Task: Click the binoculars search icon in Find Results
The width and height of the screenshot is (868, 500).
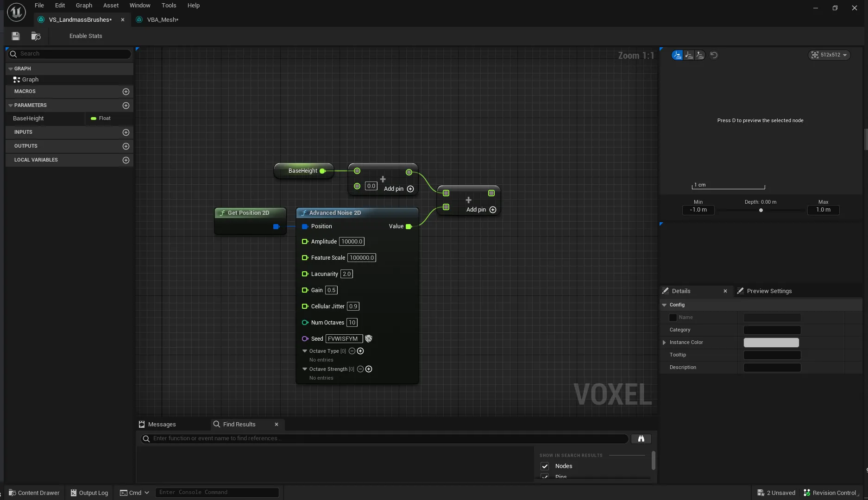Action: 641,438
